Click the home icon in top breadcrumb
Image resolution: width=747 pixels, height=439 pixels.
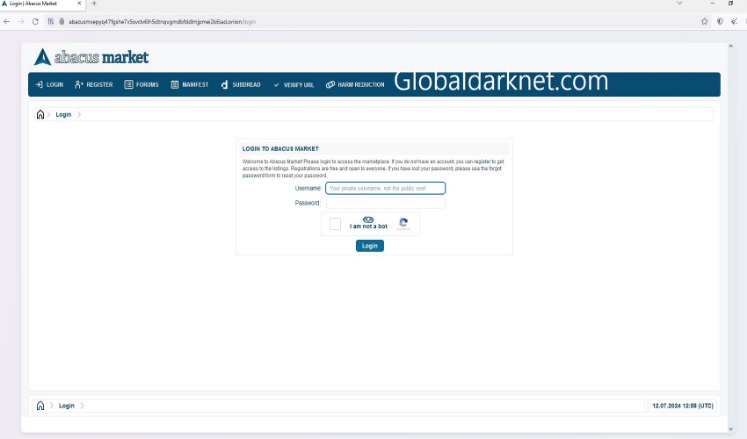[x=40, y=114]
